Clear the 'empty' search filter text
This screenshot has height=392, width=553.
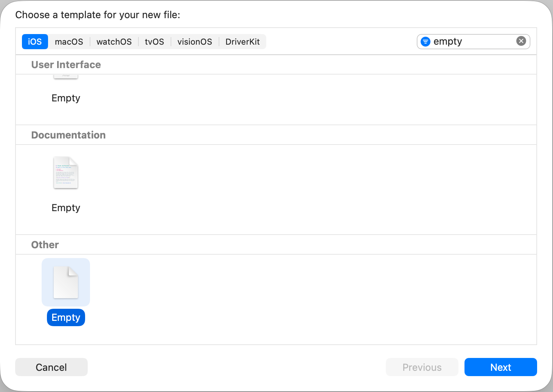tap(521, 41)
